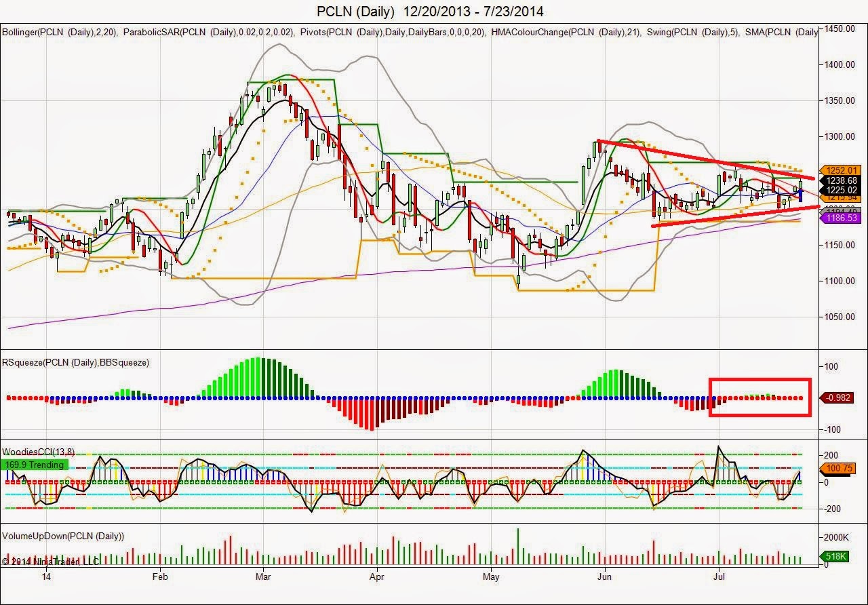
Task: Click the 14 year label on the time axis
Action: (x=46, y=577)
